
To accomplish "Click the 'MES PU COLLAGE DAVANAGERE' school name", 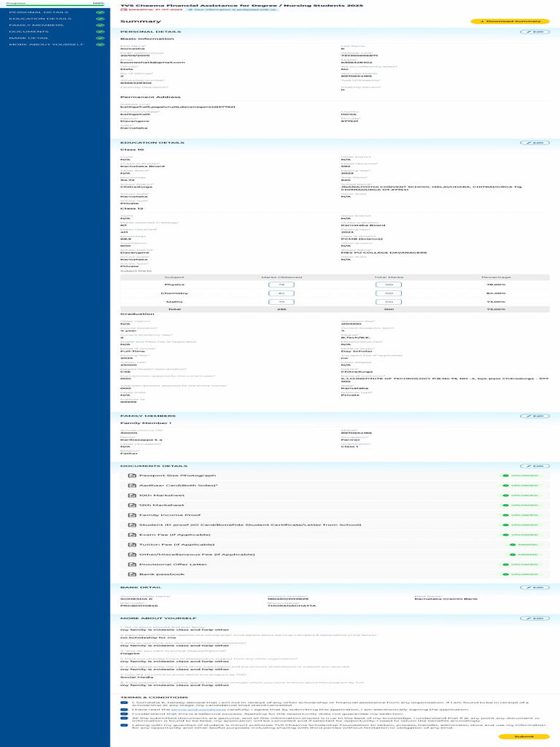I will pos(384,253).
